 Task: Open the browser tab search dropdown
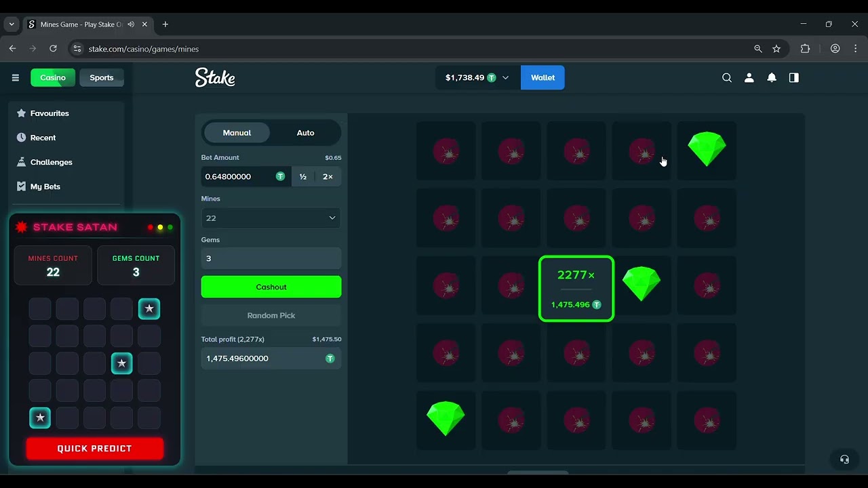12,24
